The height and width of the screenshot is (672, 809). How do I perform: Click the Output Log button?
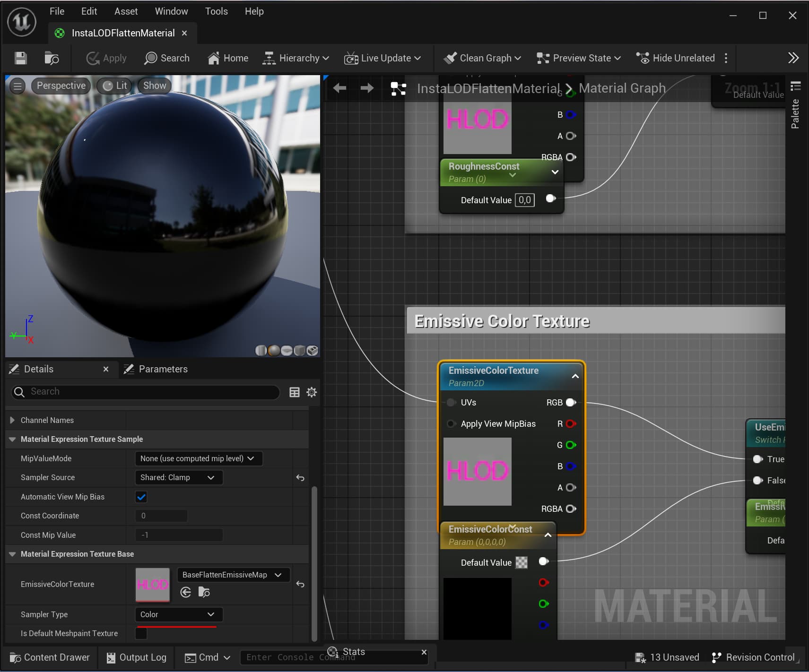click(x=137, y=657)
